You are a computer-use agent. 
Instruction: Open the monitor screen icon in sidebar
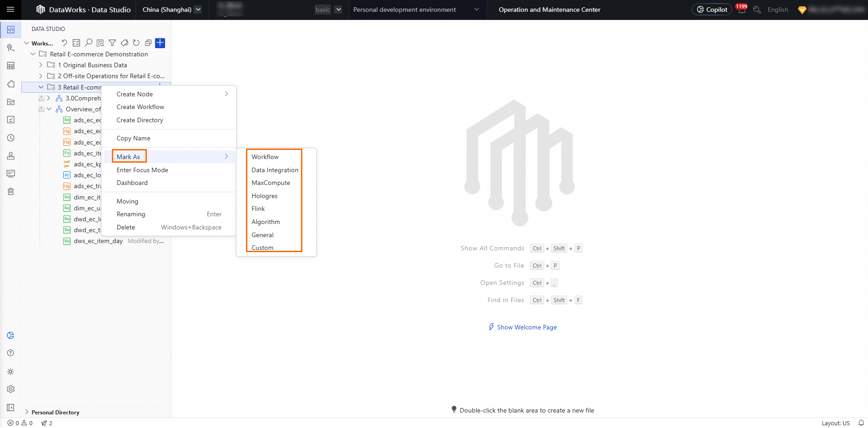11,174
